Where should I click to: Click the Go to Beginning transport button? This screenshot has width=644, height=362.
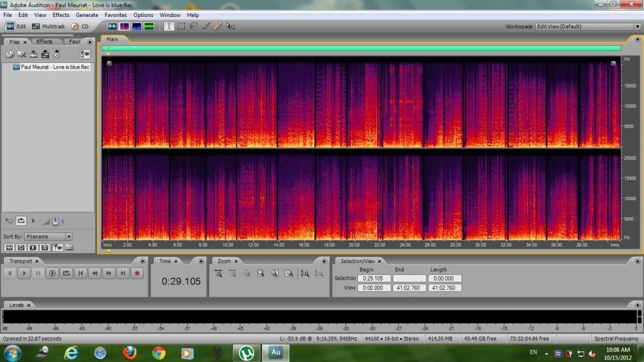point(80,273)
